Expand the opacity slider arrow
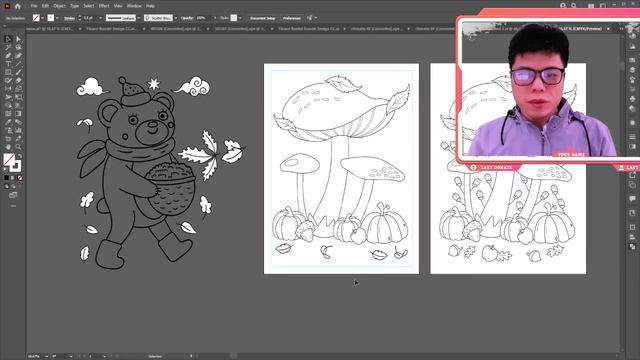This screenshot has width=640, height=360. point(215,18)
